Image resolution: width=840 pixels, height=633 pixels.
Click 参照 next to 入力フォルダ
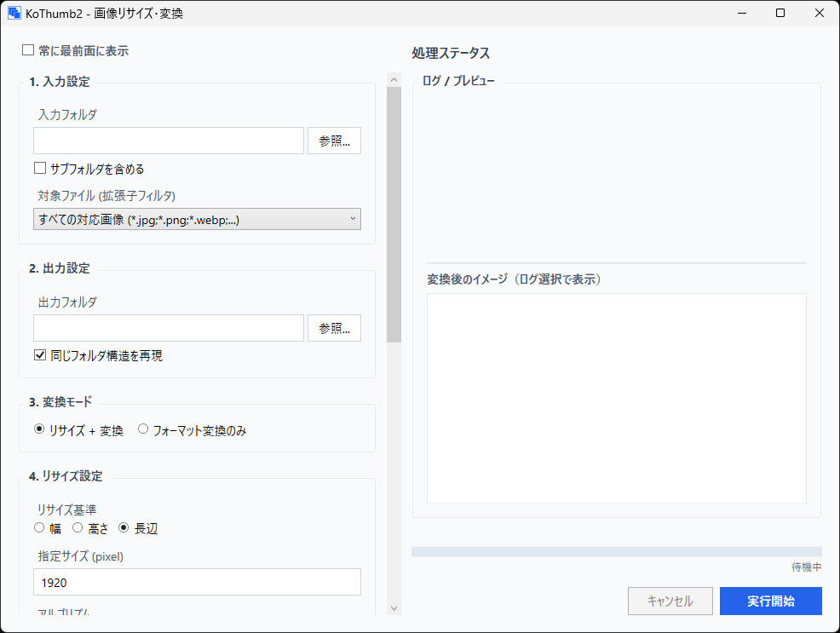click(334, 140)
